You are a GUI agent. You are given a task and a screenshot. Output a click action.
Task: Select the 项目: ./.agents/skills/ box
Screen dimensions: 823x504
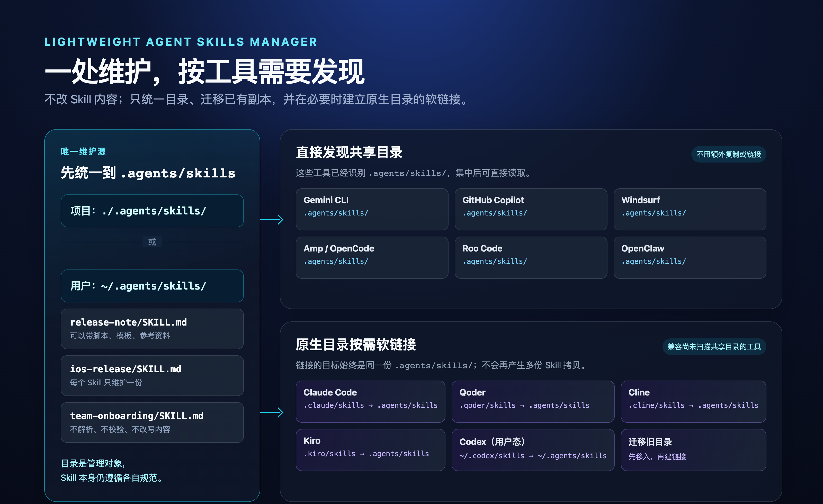(152, 211)
